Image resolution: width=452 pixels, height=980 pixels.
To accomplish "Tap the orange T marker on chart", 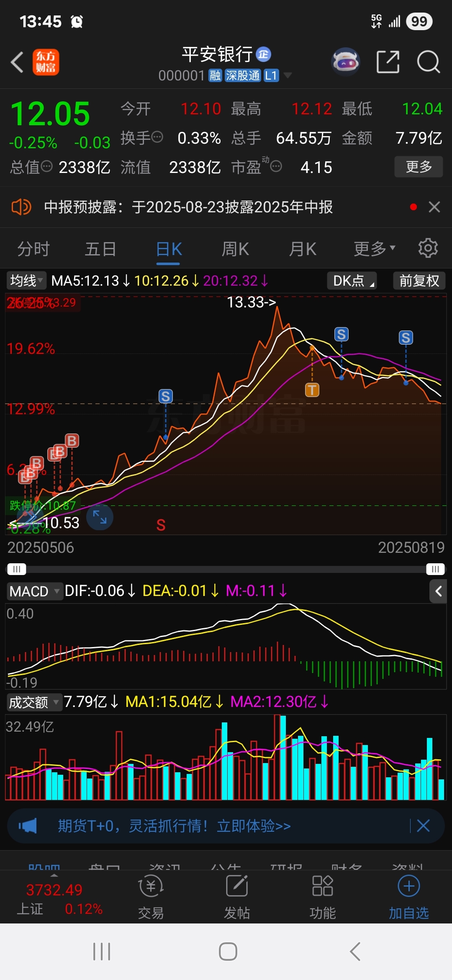I will coord(312,390).
